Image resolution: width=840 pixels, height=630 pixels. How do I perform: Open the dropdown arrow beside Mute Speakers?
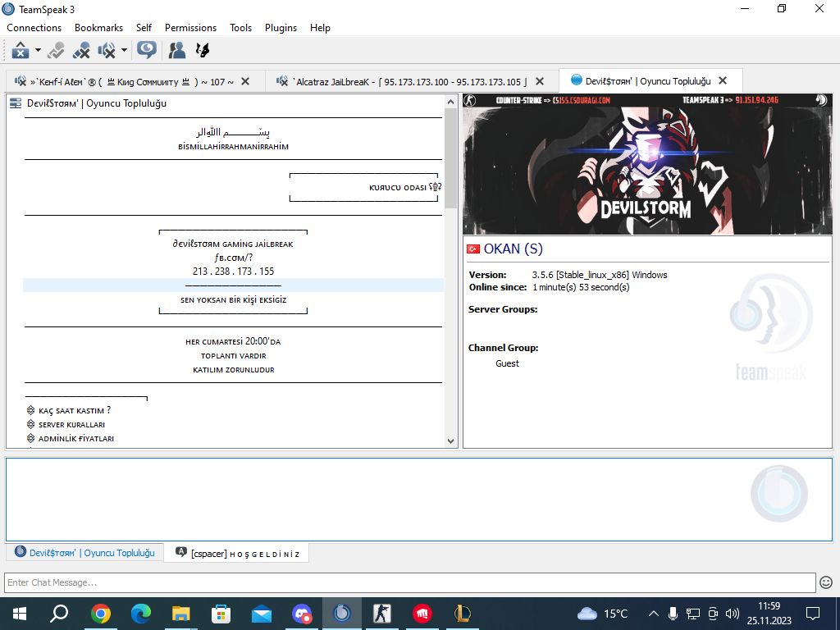click(125, 50)
